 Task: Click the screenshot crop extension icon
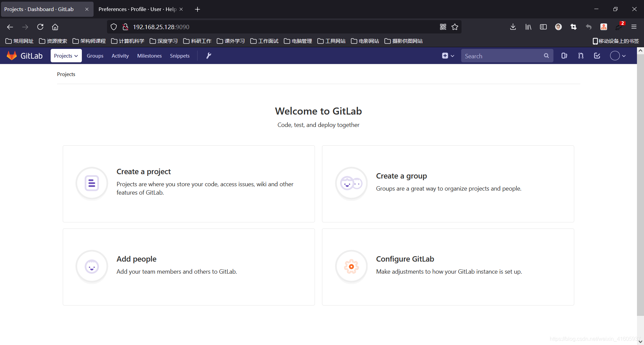(x=574, y=27)
